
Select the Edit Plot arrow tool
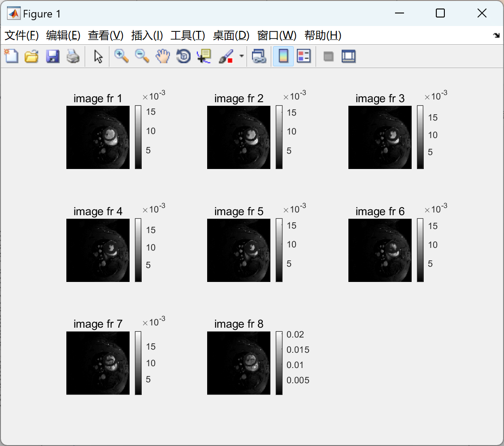coord(98,56)
